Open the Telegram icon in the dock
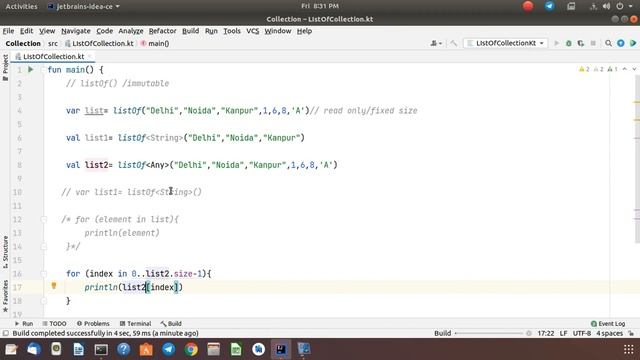Screen dimensions: 640x360 pos(169,349)
